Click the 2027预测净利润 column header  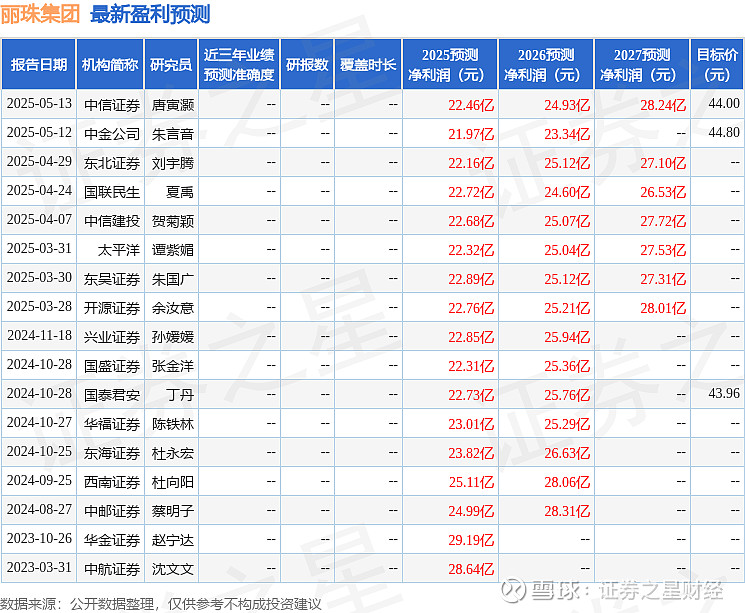pos(642,65)
